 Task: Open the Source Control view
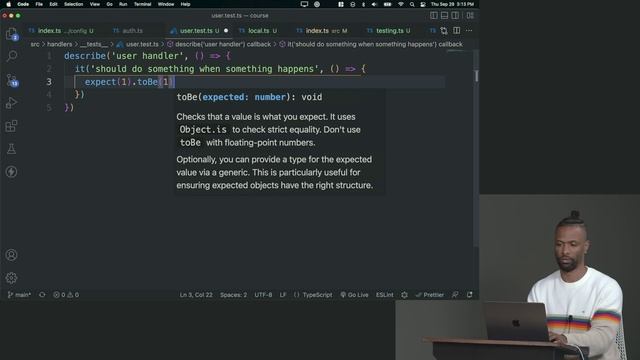pyautogui.click(x=12, y=80)
